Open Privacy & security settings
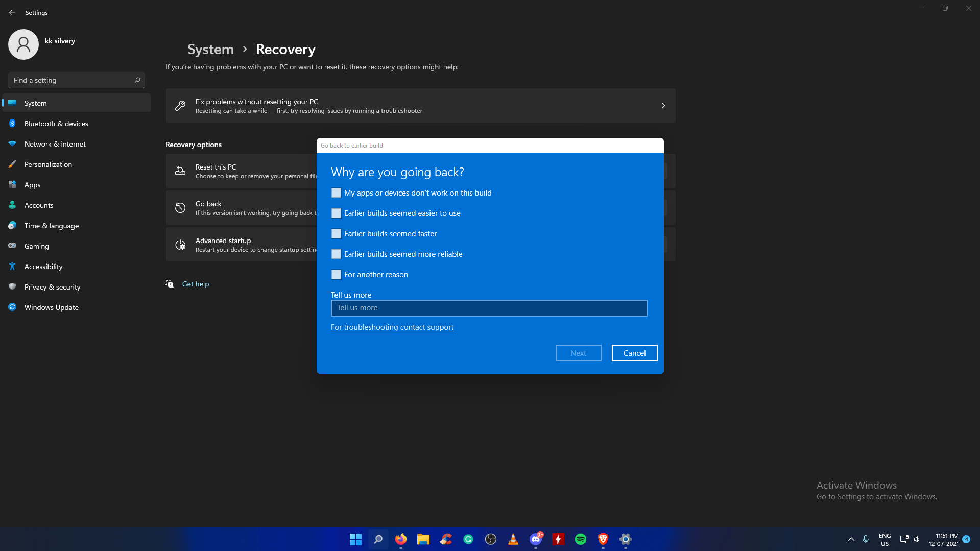 pyautogui.click(x=53, y=286)
